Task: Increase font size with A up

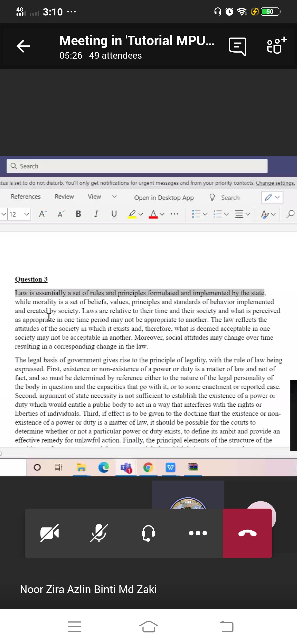Action: 43,214
